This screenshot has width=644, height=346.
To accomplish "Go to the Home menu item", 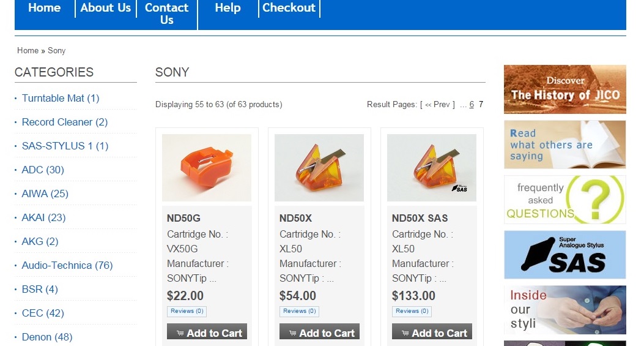I will [44, 8].
